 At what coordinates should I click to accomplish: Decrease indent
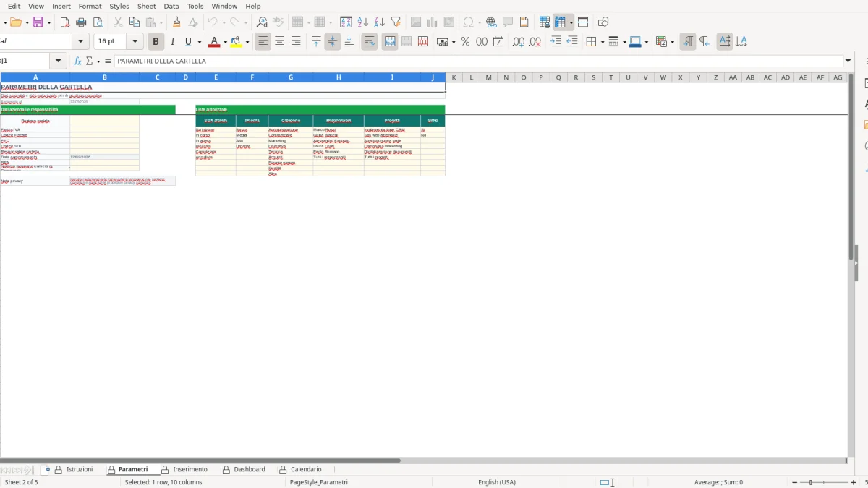click(572, 42)
